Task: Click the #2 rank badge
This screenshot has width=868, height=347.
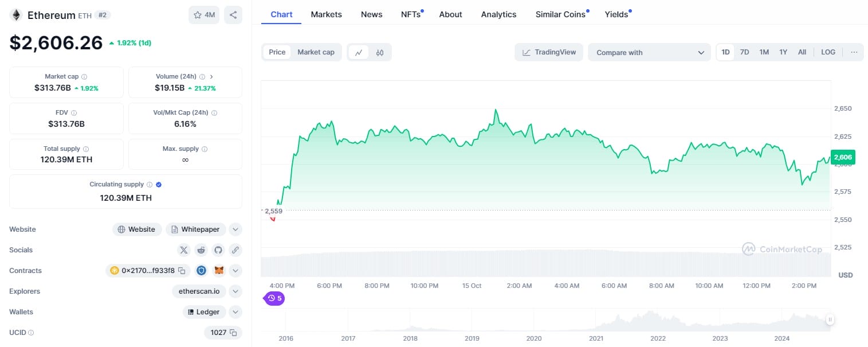Action: 103,15
